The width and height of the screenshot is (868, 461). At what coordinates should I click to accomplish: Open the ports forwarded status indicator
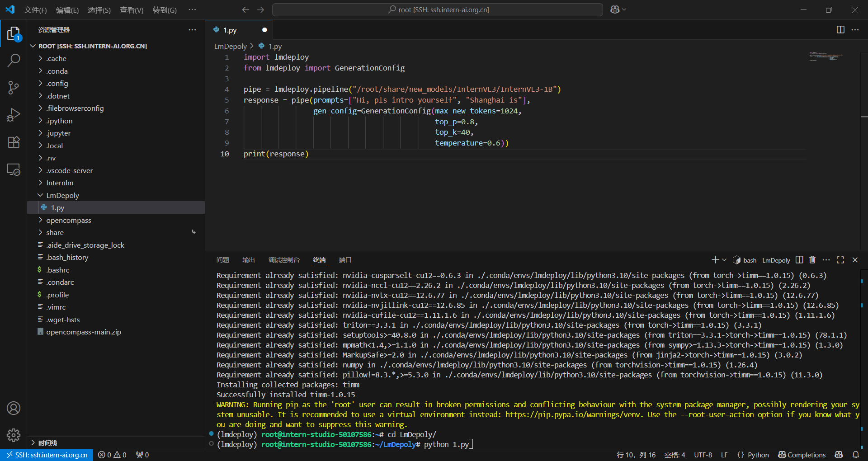point(142,455)
